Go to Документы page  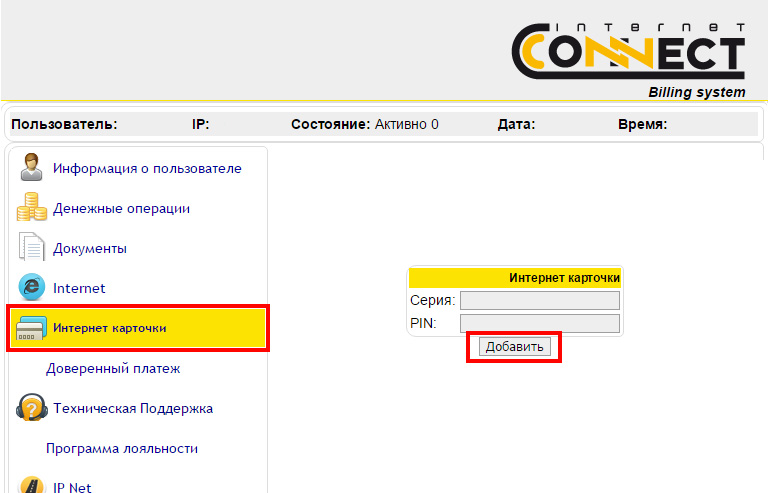pos(90,248)
